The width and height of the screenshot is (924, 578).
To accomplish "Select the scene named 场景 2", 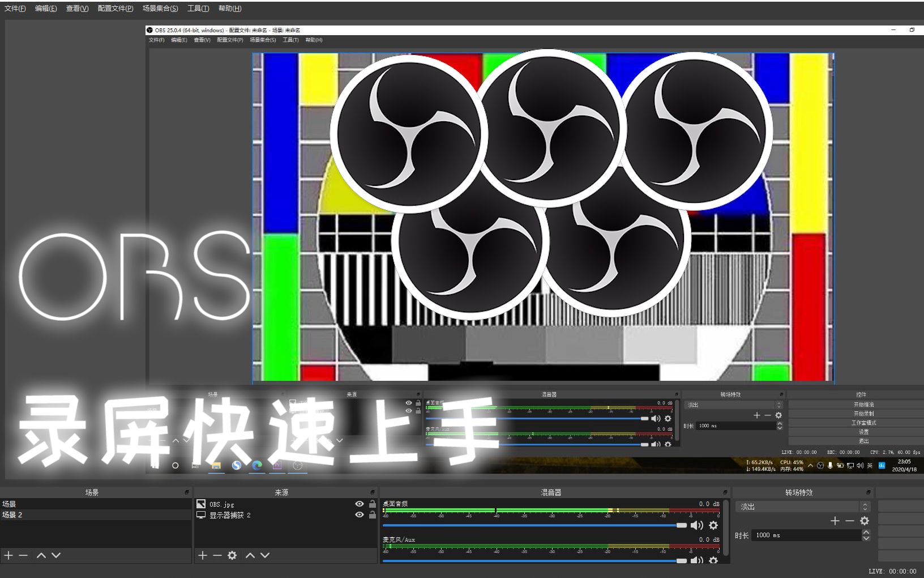I will pyautogui.click(x=96, y=515).
